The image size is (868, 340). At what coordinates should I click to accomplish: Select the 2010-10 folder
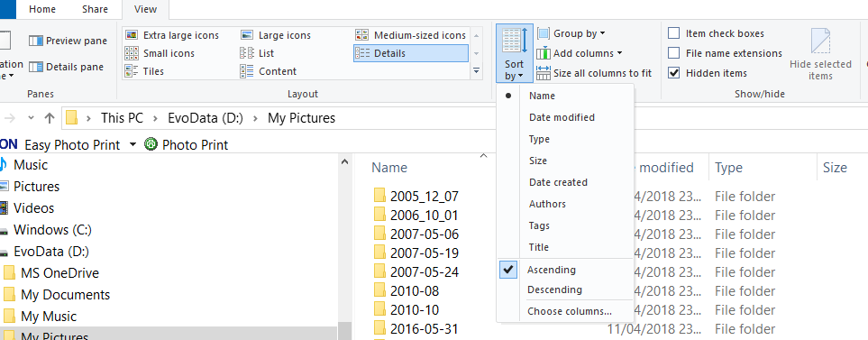click(x=407, y=310)
